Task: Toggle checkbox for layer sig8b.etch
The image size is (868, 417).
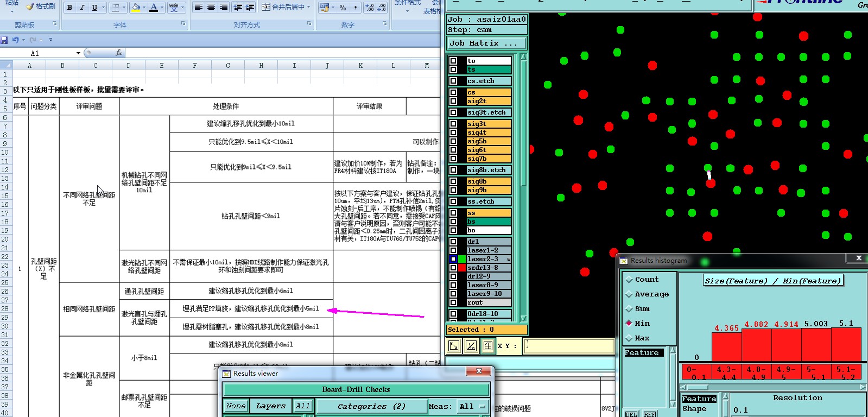Action: coord(453,170)
